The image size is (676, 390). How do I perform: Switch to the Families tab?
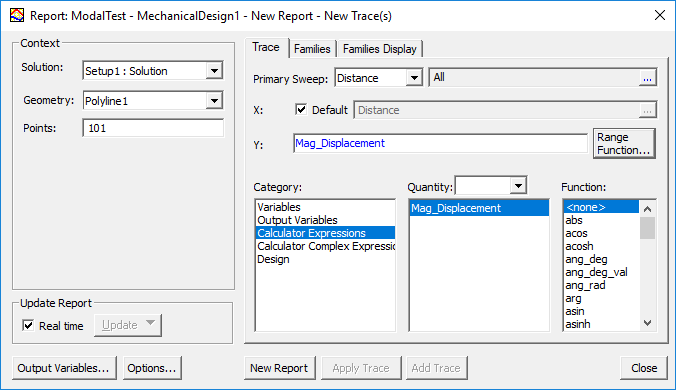pos(312,49)
